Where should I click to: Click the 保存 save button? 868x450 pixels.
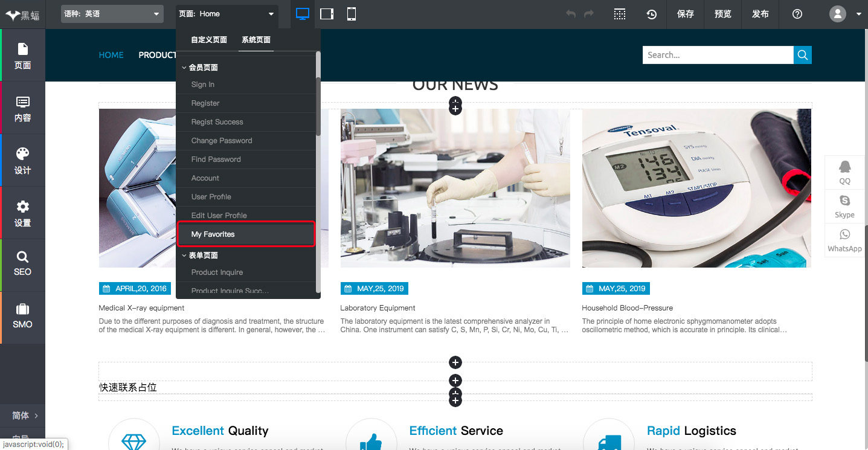click(686, 14)
